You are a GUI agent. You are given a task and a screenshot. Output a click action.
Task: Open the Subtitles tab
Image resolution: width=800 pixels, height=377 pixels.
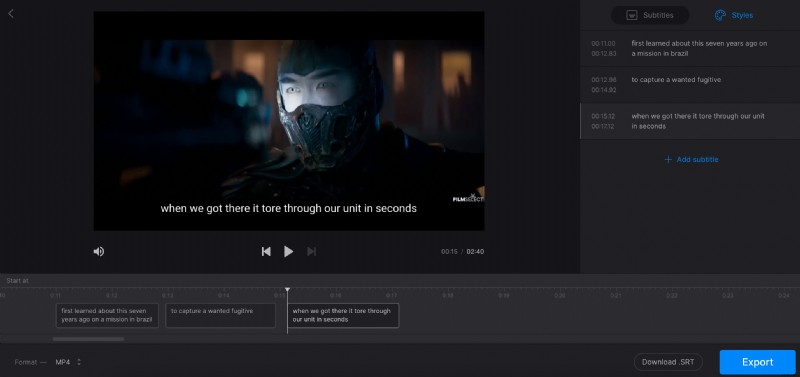click(649, 15)
